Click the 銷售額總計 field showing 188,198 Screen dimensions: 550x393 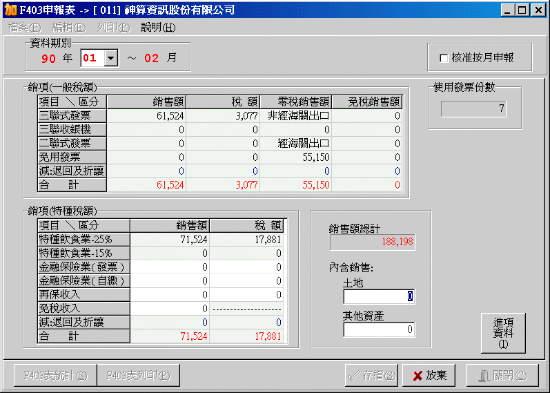click(x=373, y=242)
